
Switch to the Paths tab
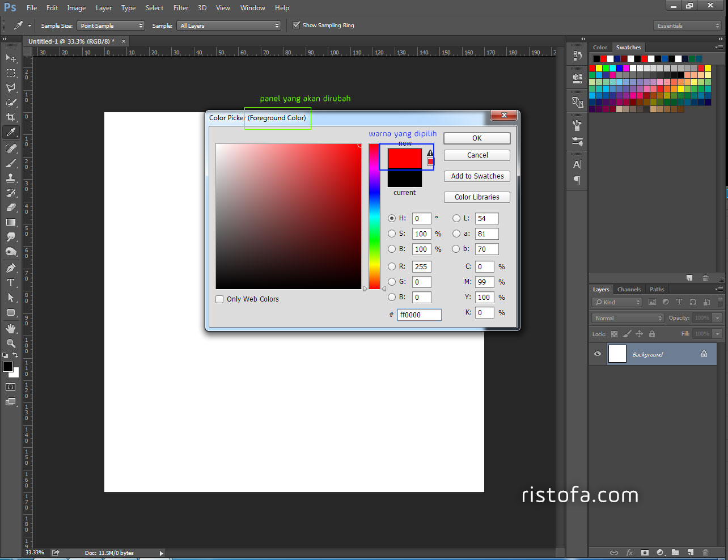pos(657,289)
